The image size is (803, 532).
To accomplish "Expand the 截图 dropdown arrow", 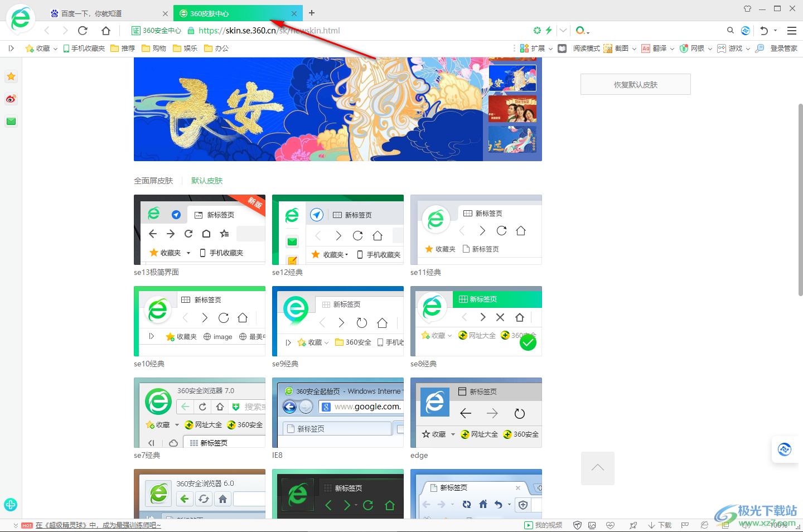I will point(635,49).
